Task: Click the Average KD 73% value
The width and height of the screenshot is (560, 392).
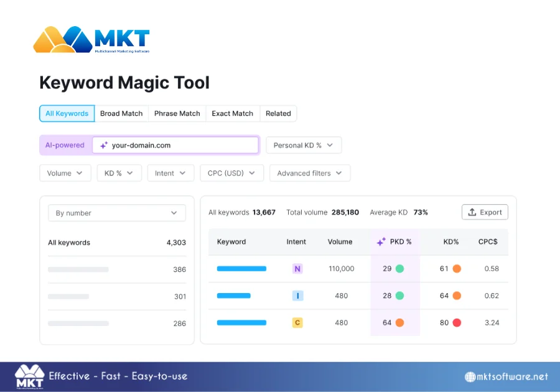Action: [421, 212]
